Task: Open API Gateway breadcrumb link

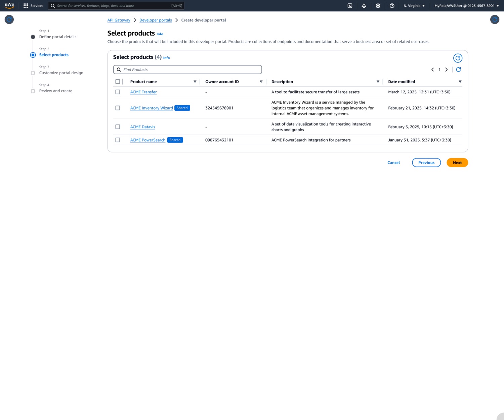Action: [119, 20]
